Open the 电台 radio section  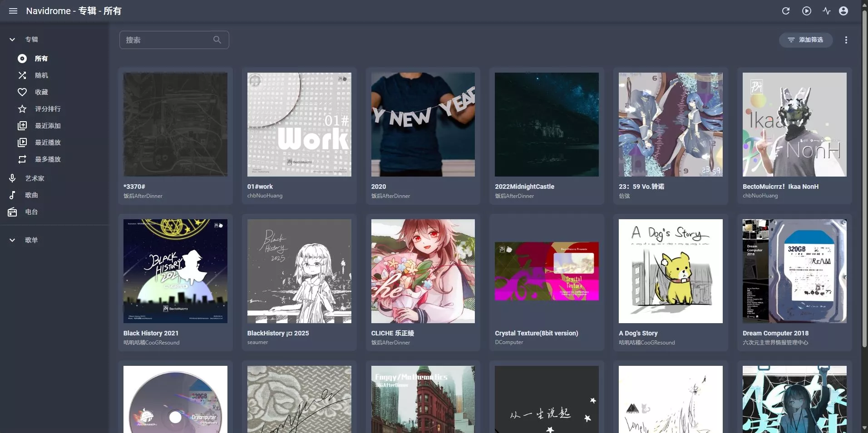click(32, 212)
